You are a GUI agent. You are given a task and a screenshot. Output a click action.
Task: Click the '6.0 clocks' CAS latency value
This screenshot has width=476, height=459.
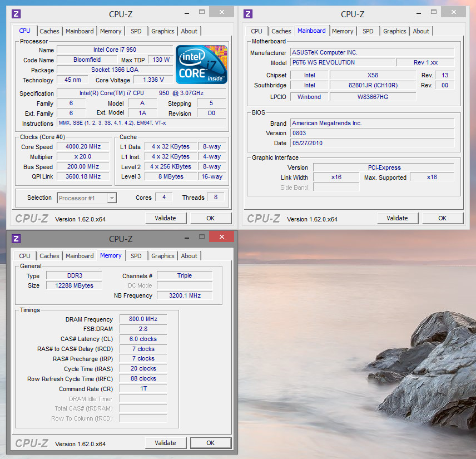tap(143, 339)
